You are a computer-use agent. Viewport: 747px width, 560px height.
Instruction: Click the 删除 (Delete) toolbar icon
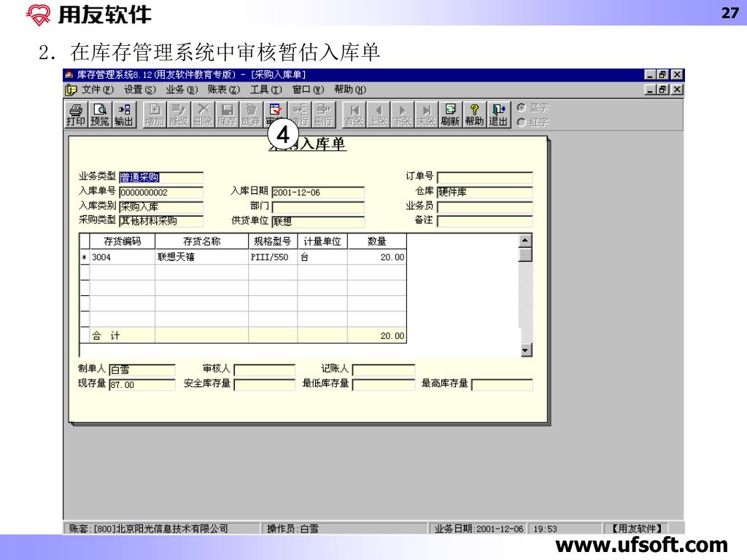203,114
